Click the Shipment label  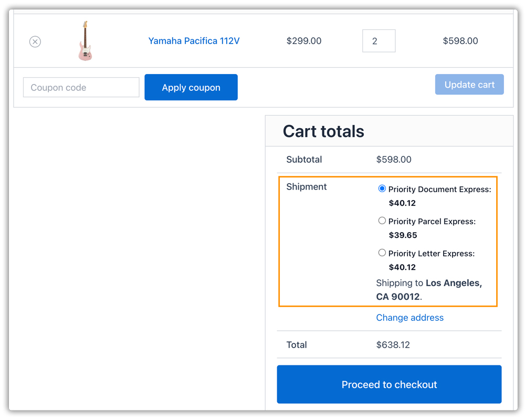click(x=307, y=187)
